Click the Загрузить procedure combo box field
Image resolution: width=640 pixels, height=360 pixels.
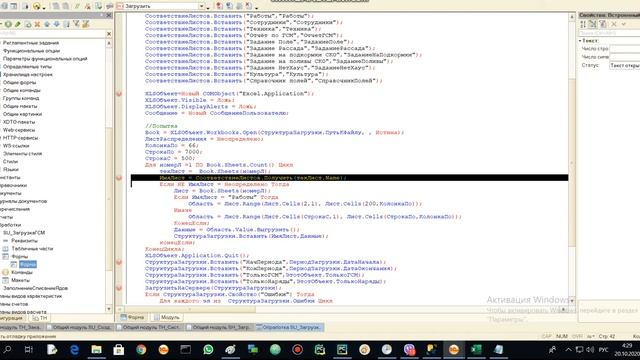coord(160,7)
